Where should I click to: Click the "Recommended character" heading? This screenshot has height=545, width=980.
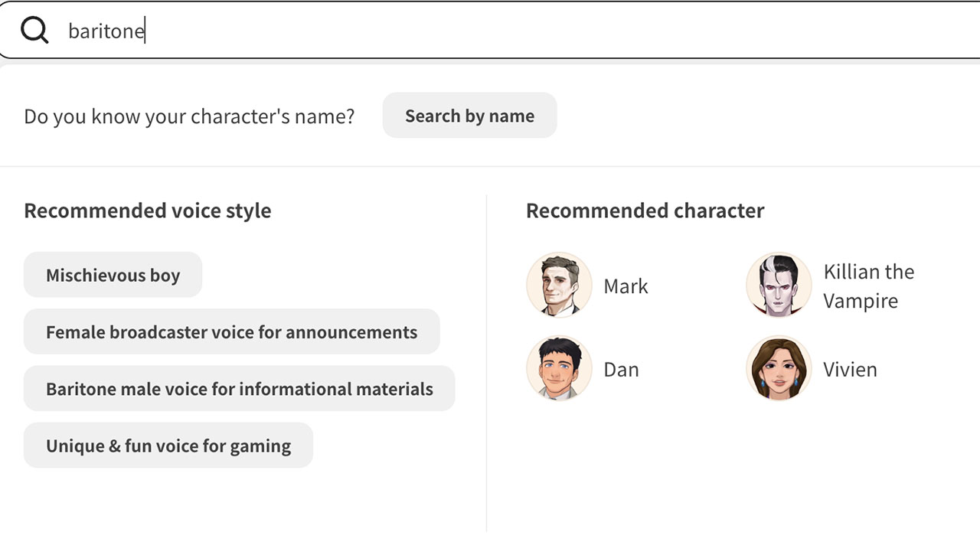coord(645,210)
